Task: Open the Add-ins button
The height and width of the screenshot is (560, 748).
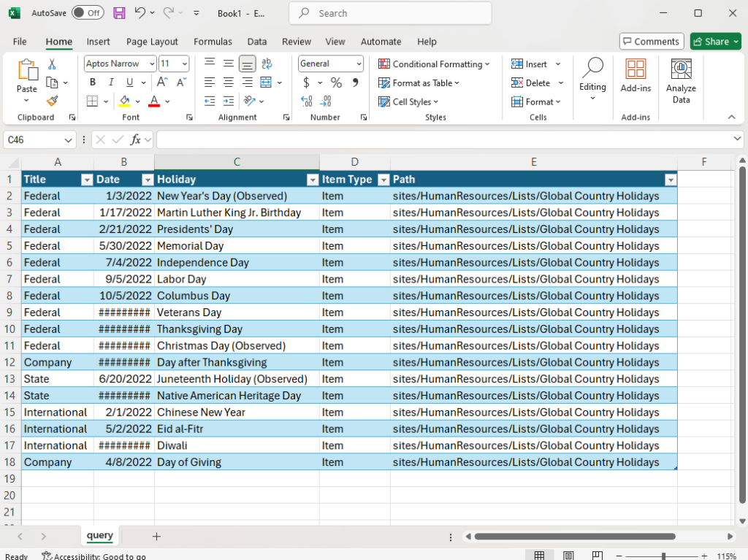Action: pyautogui.click(x=636, y=75)
